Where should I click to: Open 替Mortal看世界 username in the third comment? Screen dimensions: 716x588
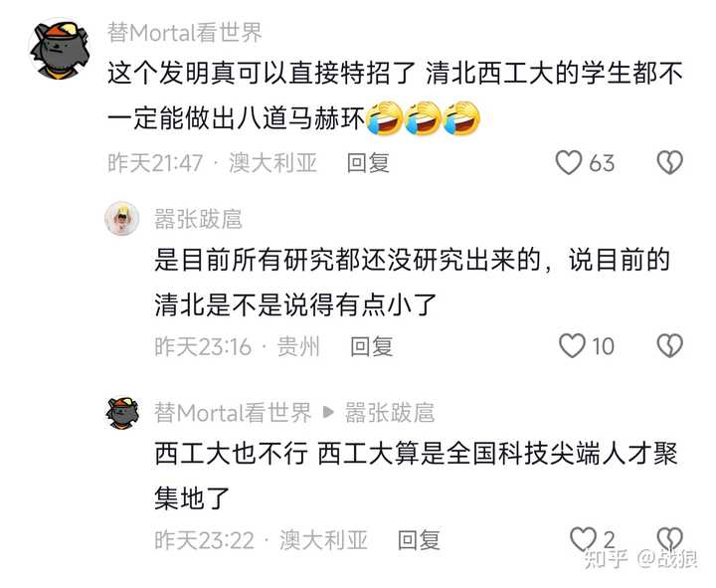(x=233, y=413)
